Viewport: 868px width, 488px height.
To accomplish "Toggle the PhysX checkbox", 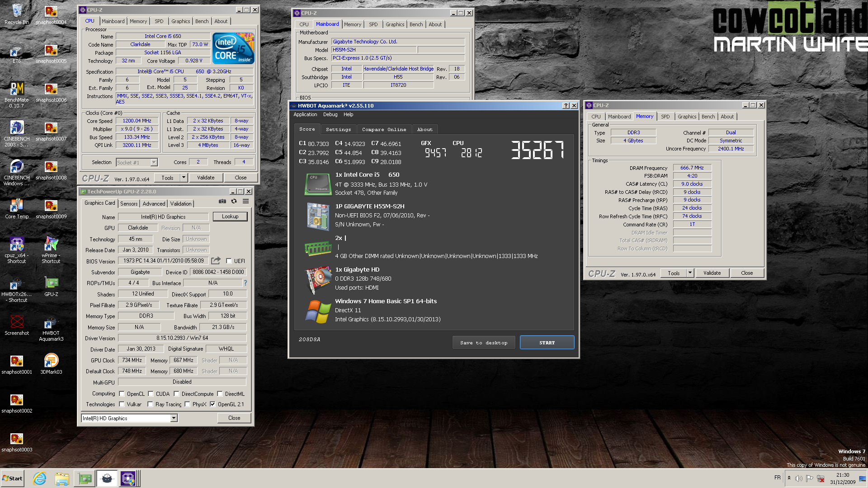I will pos(187,404).
